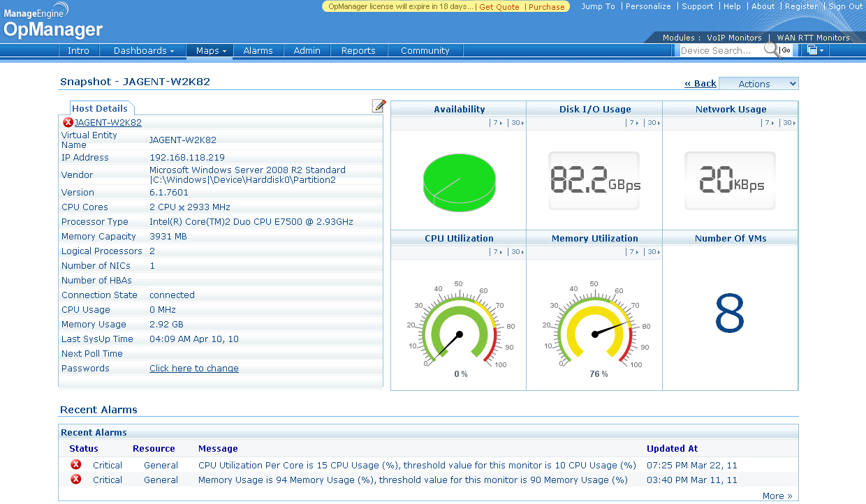This screenshot has width=866, height=504.
Task: Click critical icon of CPU Utilization alarm
Action: pyautogui.click(x=76, y=465)
